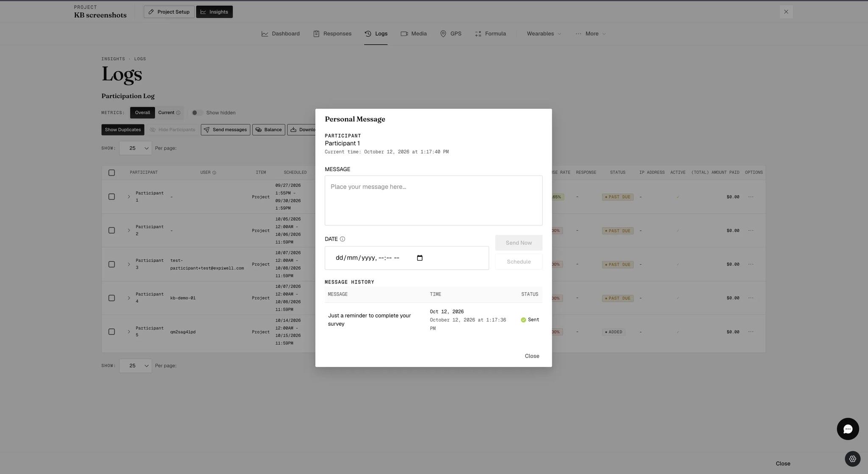Click the Send messages paper plane button
The image size is (868, 474).
[x=225, y=130]
